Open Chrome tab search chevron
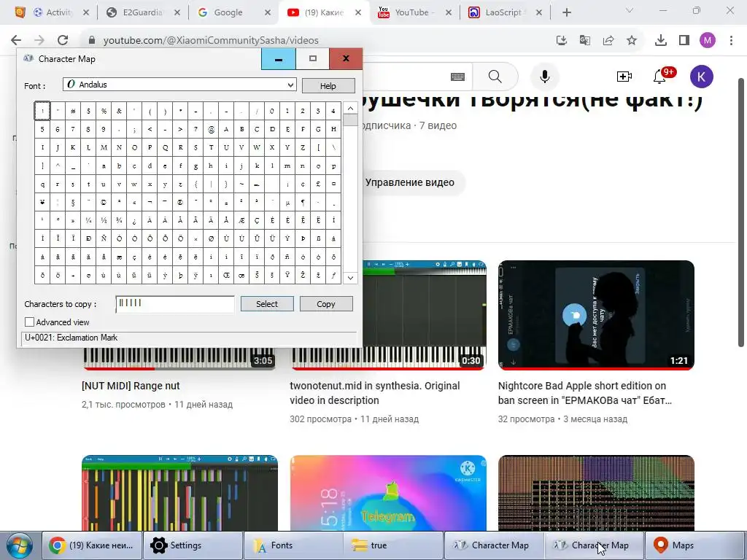Viewport: 747px width, 560px height. click(x=629, y=10)
